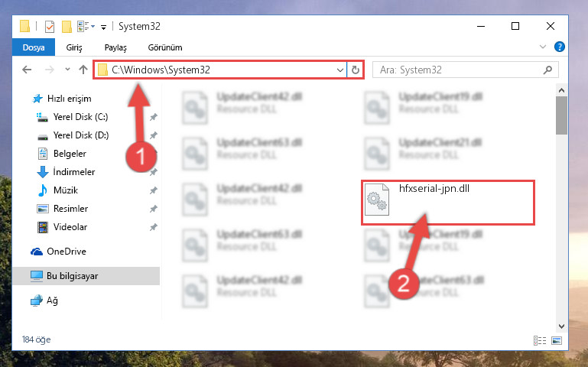Screen dimensions: 588x367
Task: Click the new folder toolbar icon
Action: pos(67,27)
